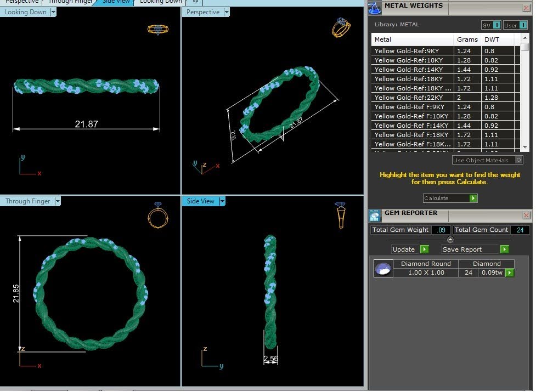536x392 pixels.
Task: Click green arrow beside 0.09tw diamond entry
Action: 510,273
